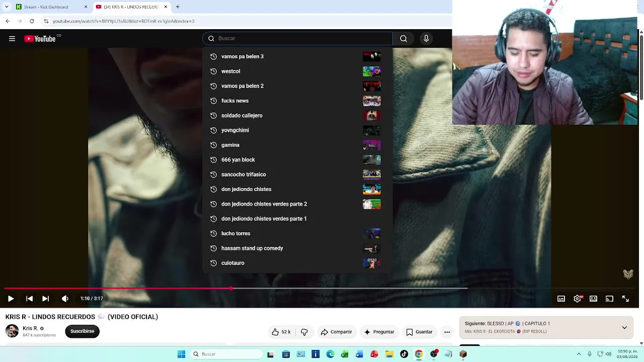644x362 pixels.
Task: Click the Preguntar button
Action: pos(379,332)
